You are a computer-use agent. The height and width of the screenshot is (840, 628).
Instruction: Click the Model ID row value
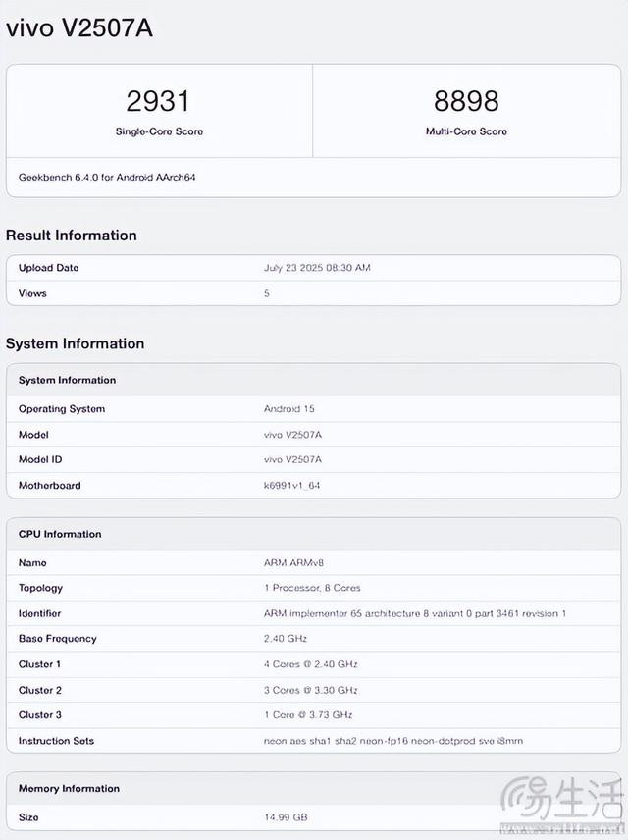[x=292, y=459]
